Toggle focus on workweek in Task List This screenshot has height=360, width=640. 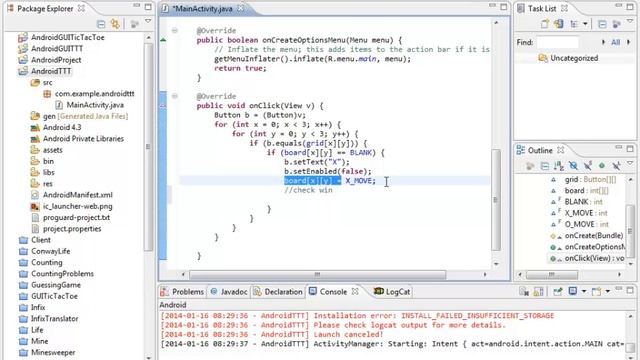(616, 24)
